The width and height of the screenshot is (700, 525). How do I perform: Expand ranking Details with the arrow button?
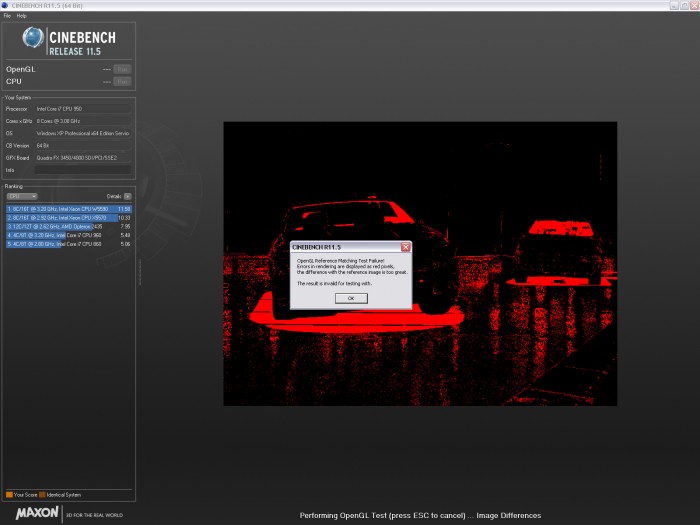click(x=128, y=196)
